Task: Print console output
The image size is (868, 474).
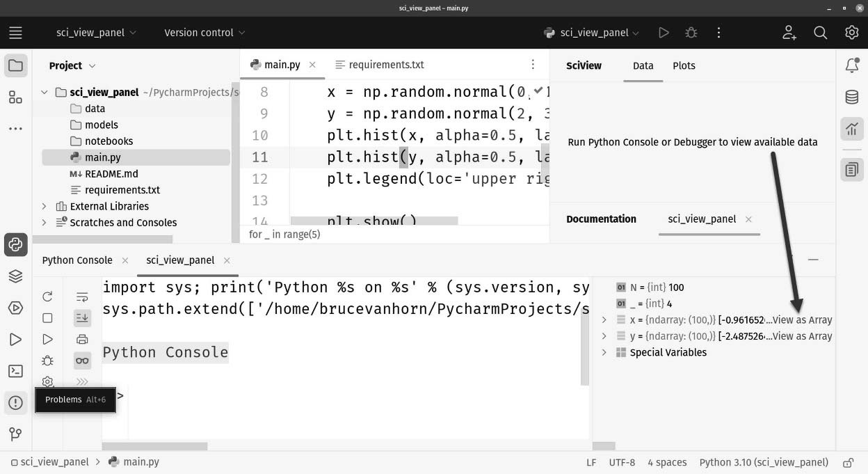Action: pyautogui.click(x=82, y=340)
